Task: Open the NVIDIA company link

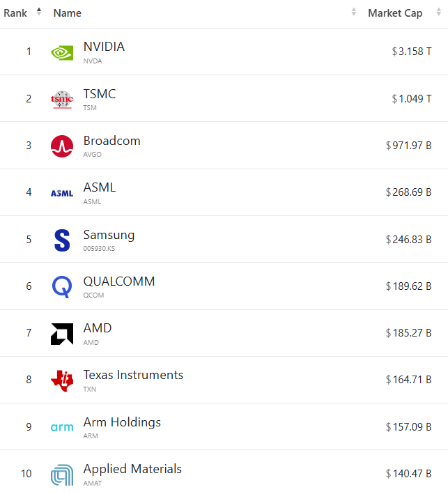Action: (x=104, y=47)
